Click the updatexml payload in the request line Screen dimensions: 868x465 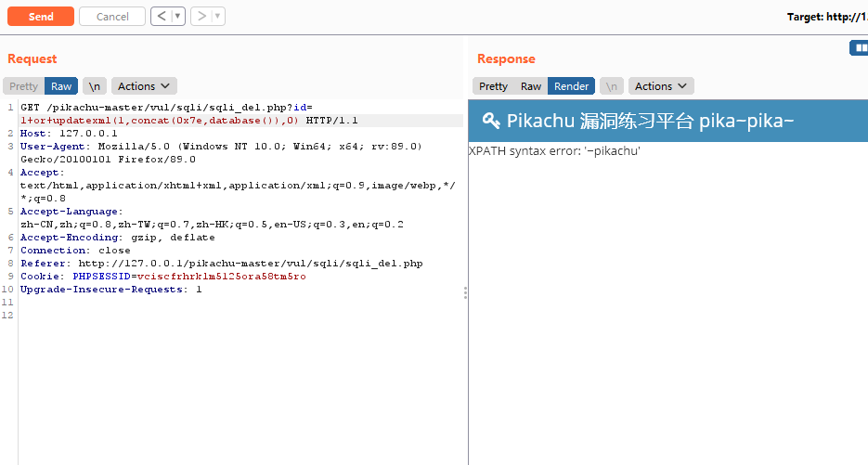tap(160, 121)
